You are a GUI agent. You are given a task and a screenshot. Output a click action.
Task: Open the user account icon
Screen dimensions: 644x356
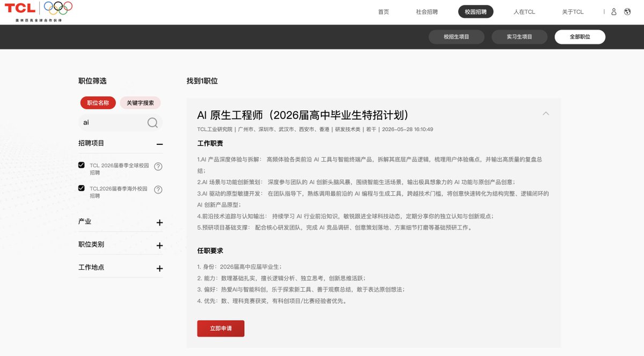click(x=614, y=12)
